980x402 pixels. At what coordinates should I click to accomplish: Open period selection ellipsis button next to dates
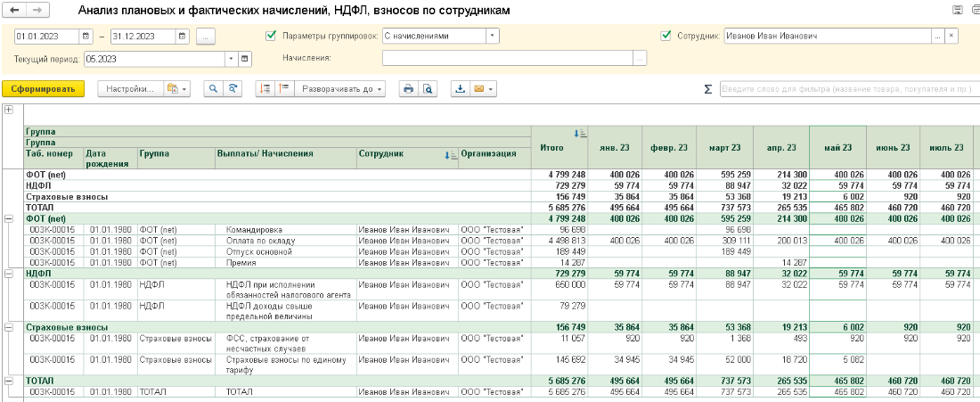tap(206, 37)
